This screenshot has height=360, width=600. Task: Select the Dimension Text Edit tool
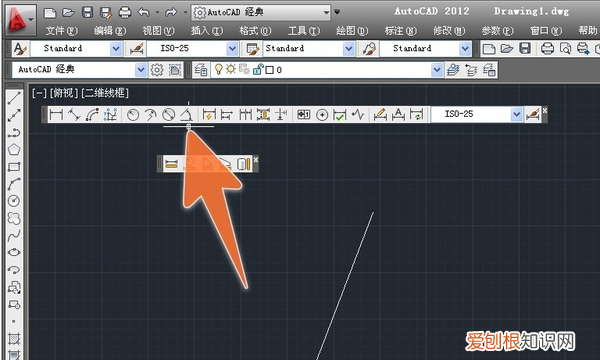398,114
